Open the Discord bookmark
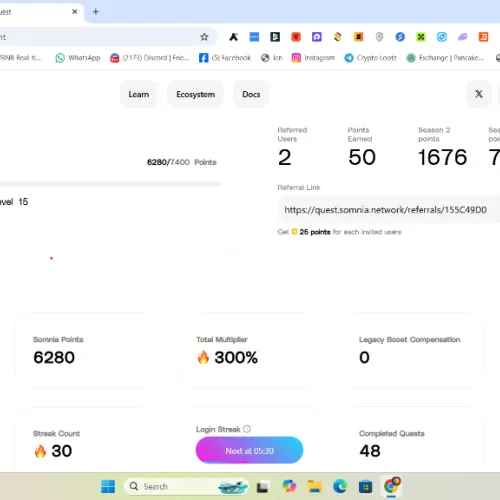Screen dimensions: 500x500 (149, 58)
